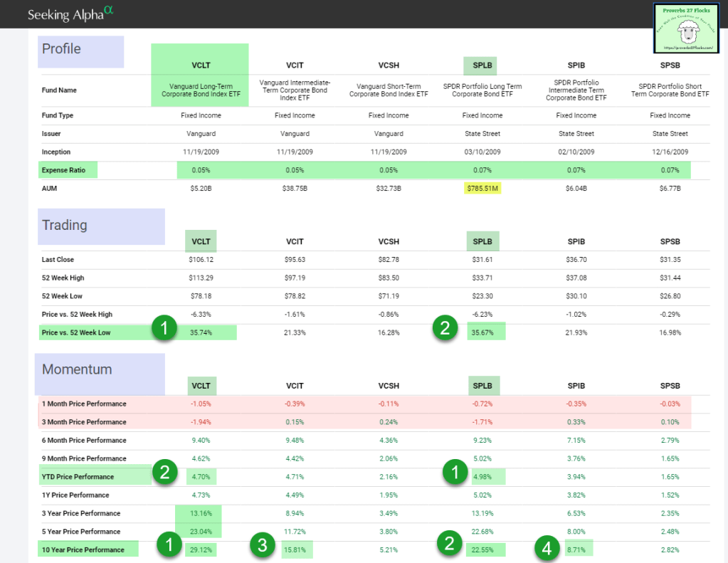Open SPLB ticker in Trading header
728x563 pixels.
(482, 241)
